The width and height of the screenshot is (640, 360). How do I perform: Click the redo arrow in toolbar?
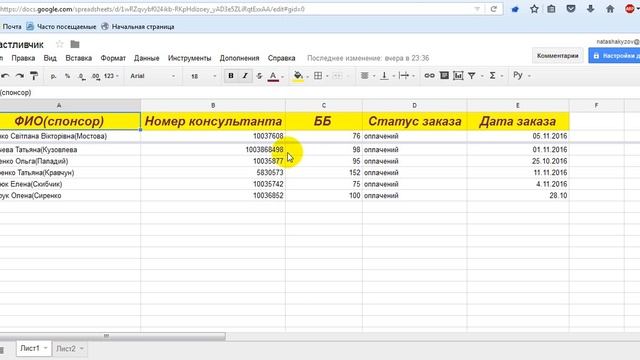click(x=20, y=76)
